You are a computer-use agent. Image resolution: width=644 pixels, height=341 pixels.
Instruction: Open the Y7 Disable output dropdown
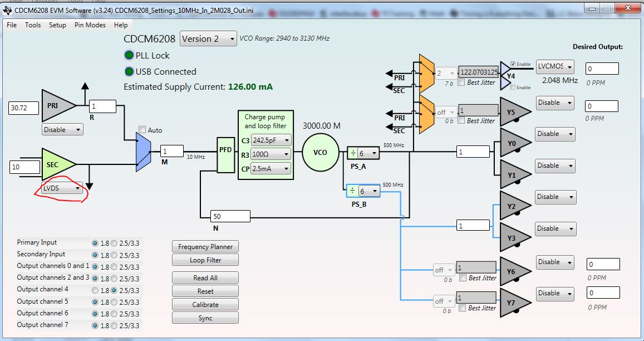point(555,293)
